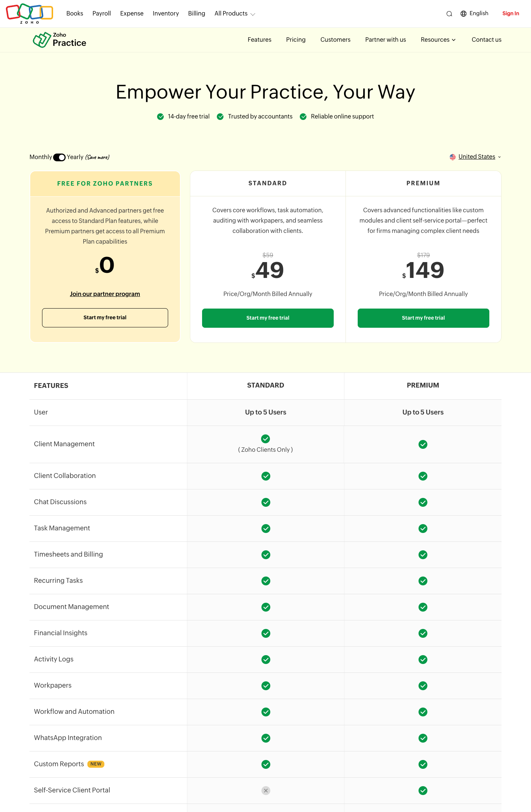Image resolution: width=531 pixels, height=812 pixels.
Task: Click the Standard price $49
Action: point(268,270)
